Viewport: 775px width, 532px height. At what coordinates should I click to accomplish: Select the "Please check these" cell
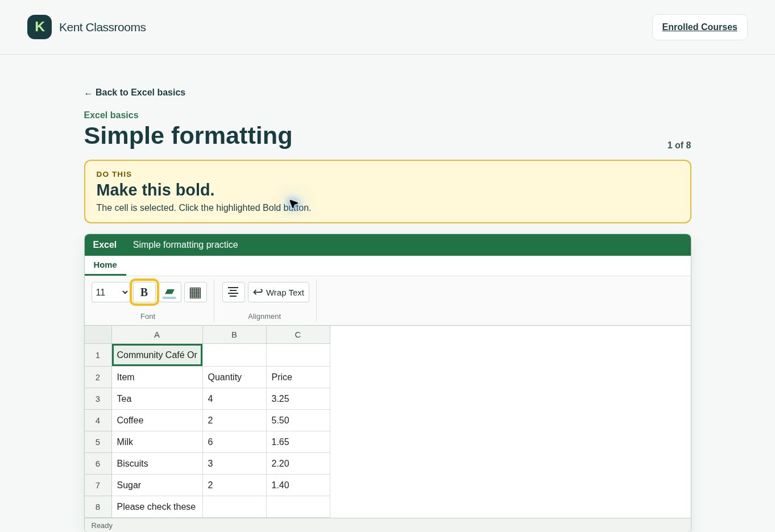click(157, 507)
